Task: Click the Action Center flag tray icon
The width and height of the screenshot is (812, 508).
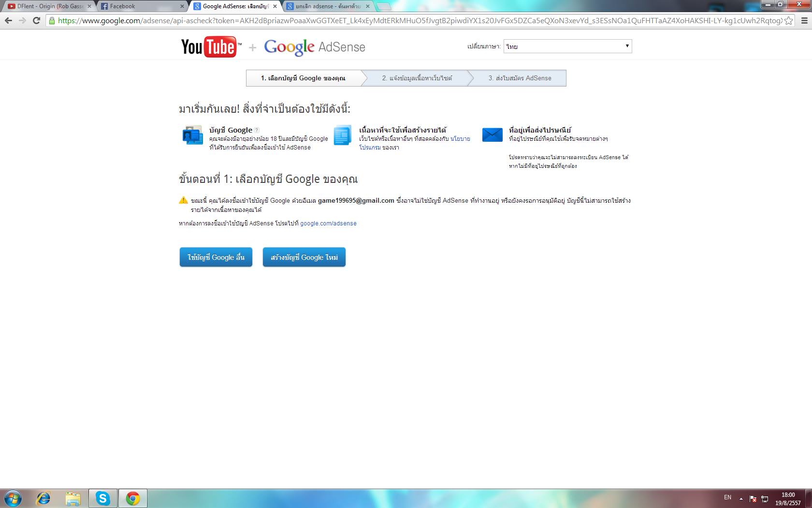Action: pyautogui.click(x=753, y=498)
